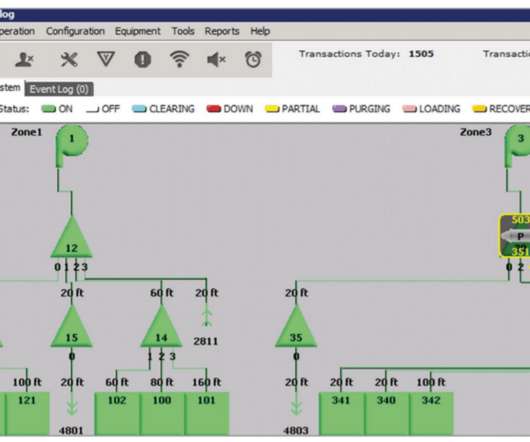Screen dimensions: 530x442
Task: Click the inverted triangle diverter icon
Action: [106, 59]
